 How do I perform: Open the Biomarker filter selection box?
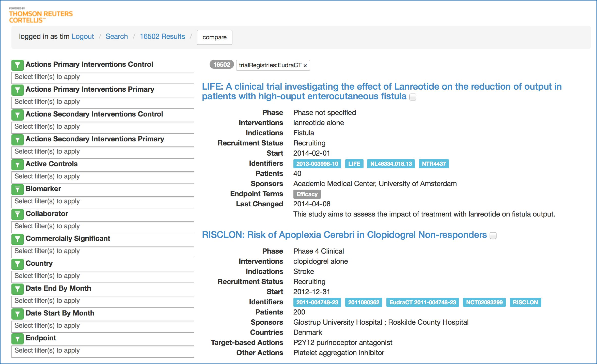click(103, 202)
